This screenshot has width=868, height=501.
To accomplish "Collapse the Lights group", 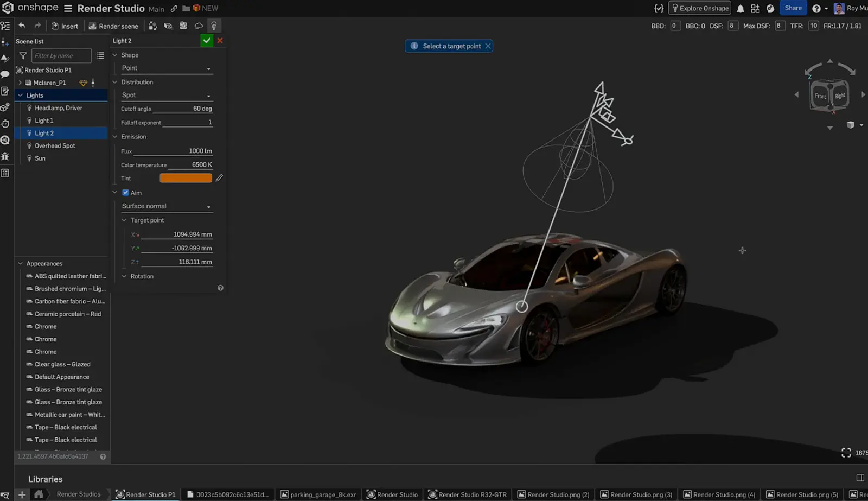I will click(x=20, y=95).
